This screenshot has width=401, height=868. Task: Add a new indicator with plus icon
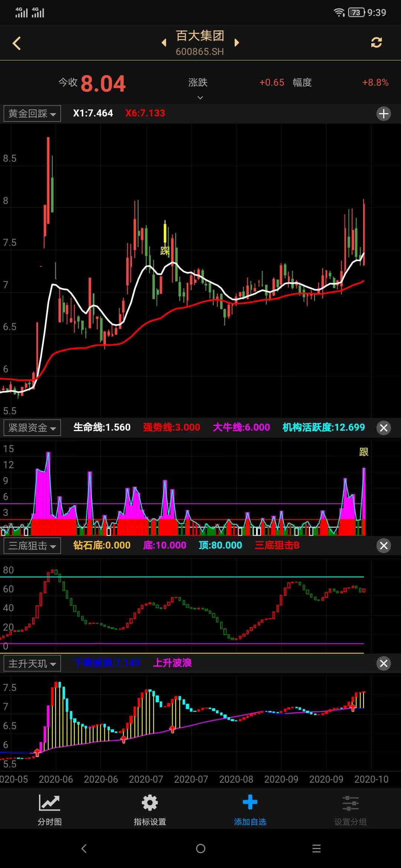tap(384, 114)
